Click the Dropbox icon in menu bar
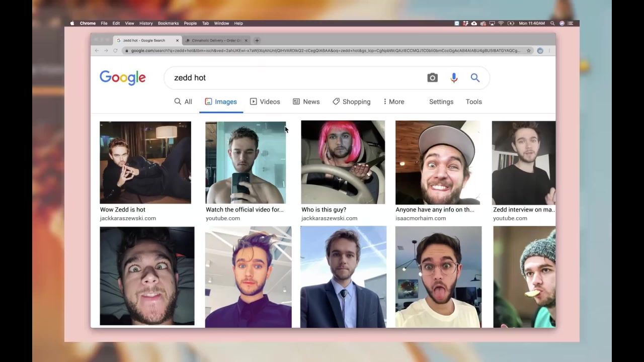This screenshot has height=362, width=644. pyautogui.click(x=466, y=23)
